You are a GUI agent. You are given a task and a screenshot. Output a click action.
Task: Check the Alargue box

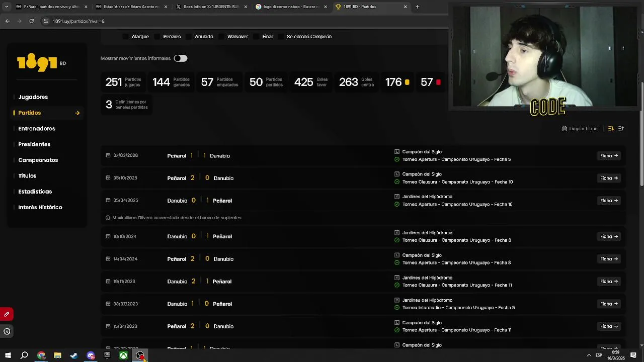click(x=126, y=37)
